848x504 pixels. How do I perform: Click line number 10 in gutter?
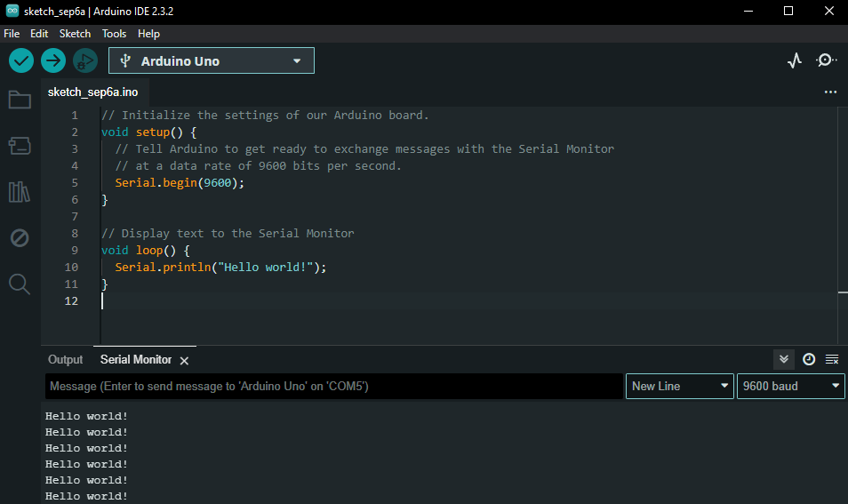[71, 268]
